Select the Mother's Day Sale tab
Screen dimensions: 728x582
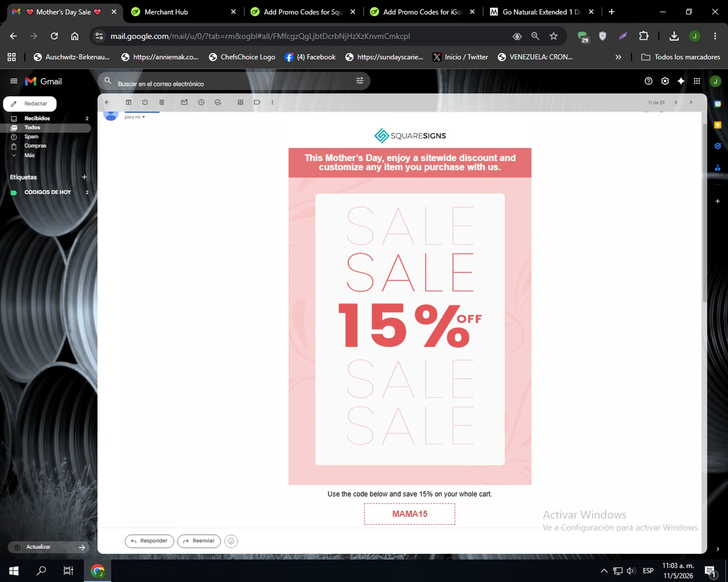pos(64,12)
